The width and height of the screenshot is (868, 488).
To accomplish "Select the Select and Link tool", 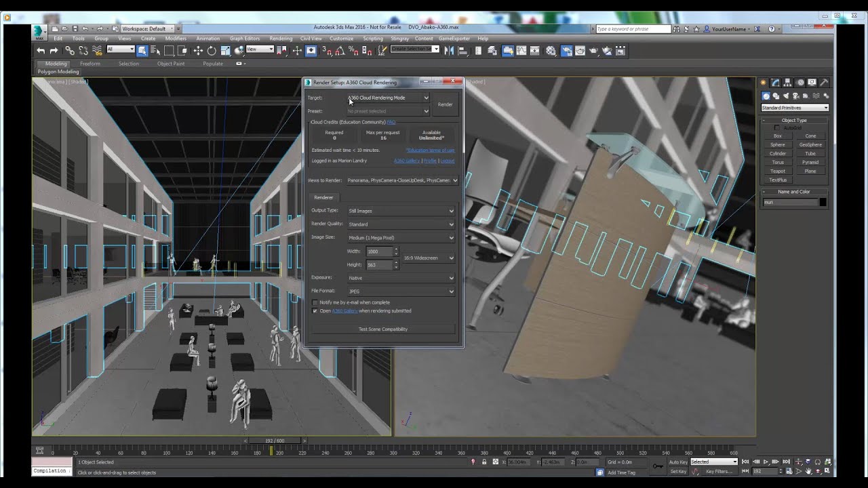I will 69,51.
